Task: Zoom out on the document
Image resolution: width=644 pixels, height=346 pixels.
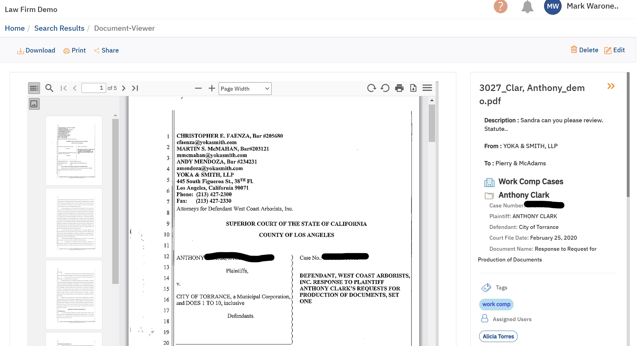Action: click(198, 88)
